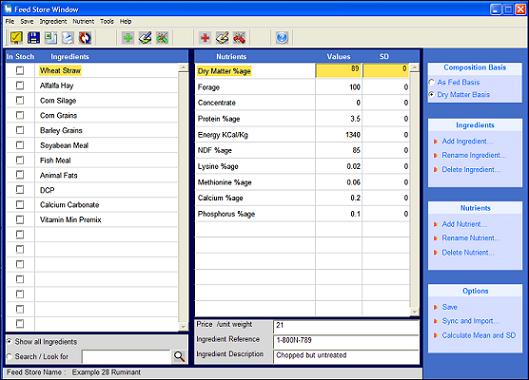The image size is (529, 380).
Task: Click the yellow checkmark note toolbar icon
Action: (16, 37)
